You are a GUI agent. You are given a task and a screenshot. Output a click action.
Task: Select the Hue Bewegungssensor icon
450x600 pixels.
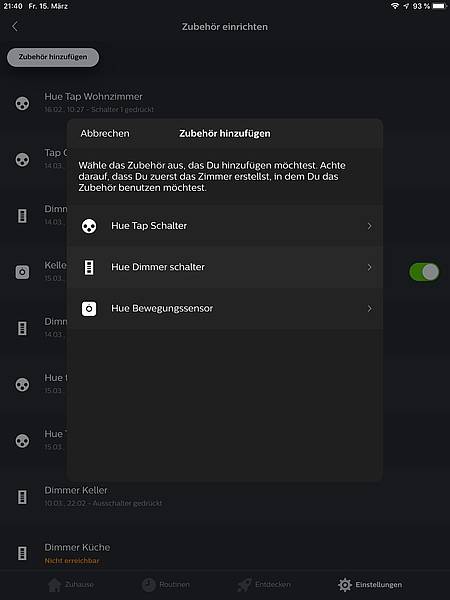point(89,308)
